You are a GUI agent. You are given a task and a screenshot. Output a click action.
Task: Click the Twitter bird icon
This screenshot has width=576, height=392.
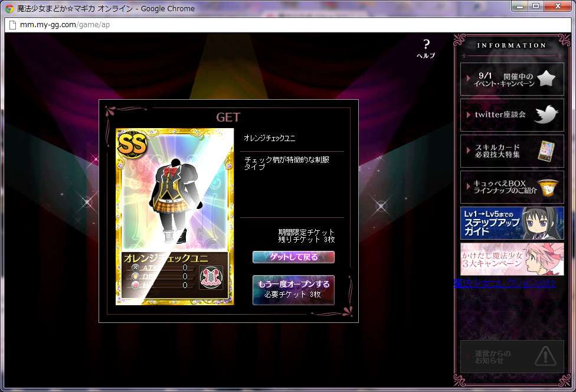tap(546, 115)
